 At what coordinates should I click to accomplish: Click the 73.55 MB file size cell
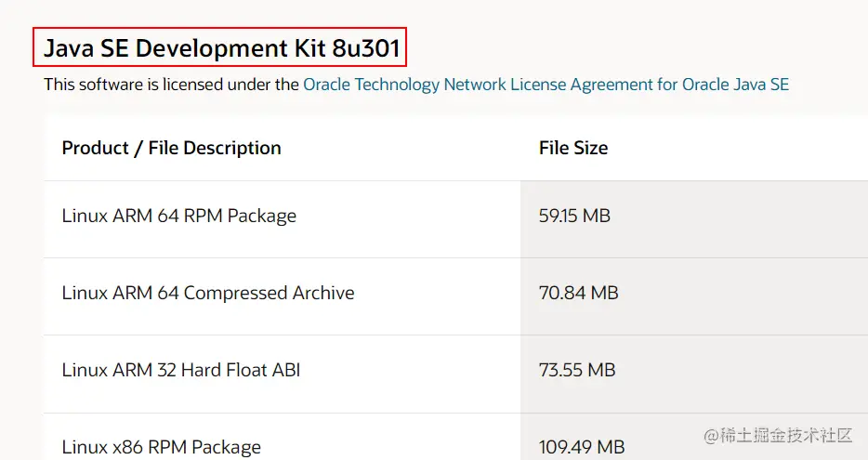tap(577, 370)
